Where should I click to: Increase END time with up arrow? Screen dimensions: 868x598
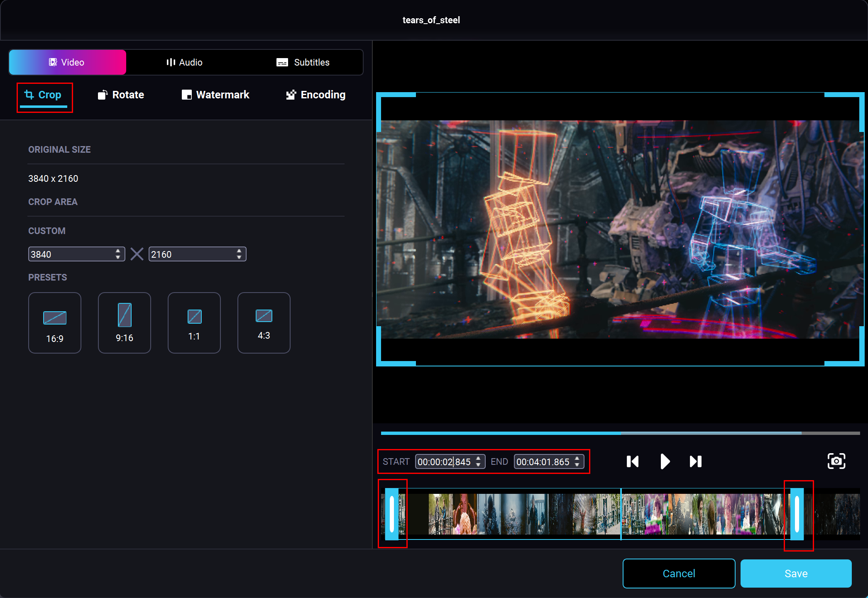(577, 459)
